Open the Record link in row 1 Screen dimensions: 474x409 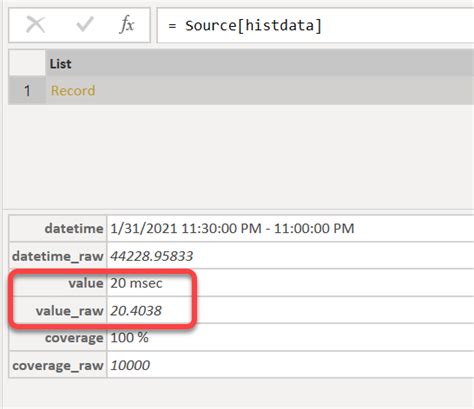click(x=73, y=91)
